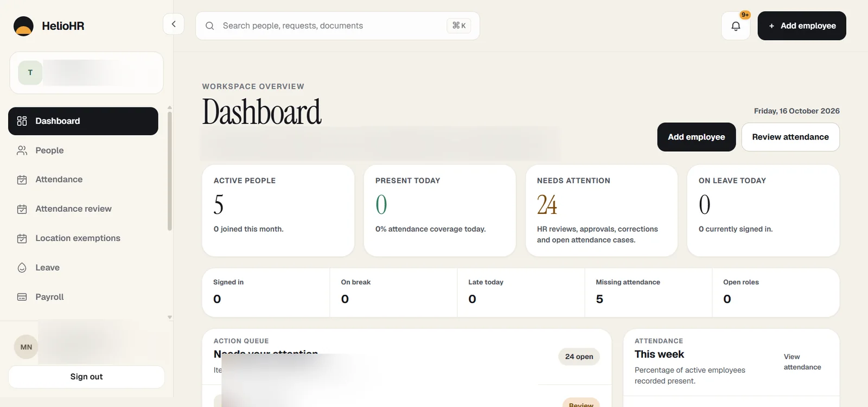Open the Present Today card
The height and width of the screenshot is (407, 868).
(440, 211)
